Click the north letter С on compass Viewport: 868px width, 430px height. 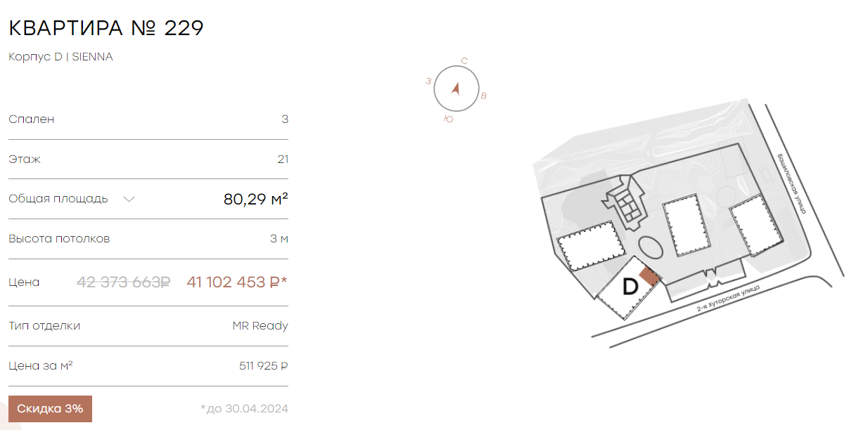[x=464, y=61]
